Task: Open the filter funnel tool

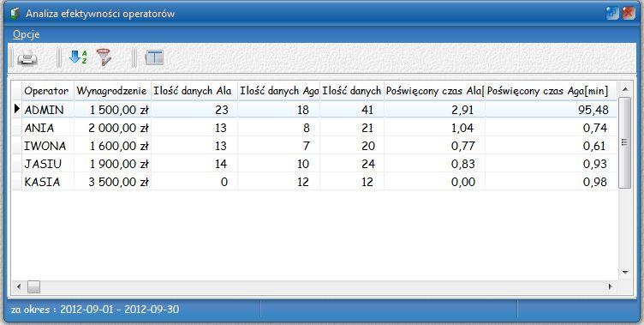Action: tap(104, 57)
